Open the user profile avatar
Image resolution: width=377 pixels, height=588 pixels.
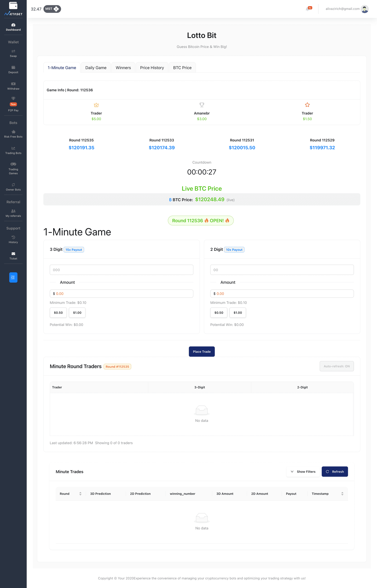[365, 9]
